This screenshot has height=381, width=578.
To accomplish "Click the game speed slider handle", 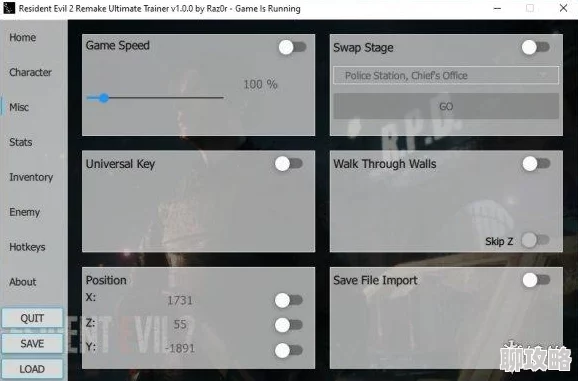I will [x=104, y=98].
